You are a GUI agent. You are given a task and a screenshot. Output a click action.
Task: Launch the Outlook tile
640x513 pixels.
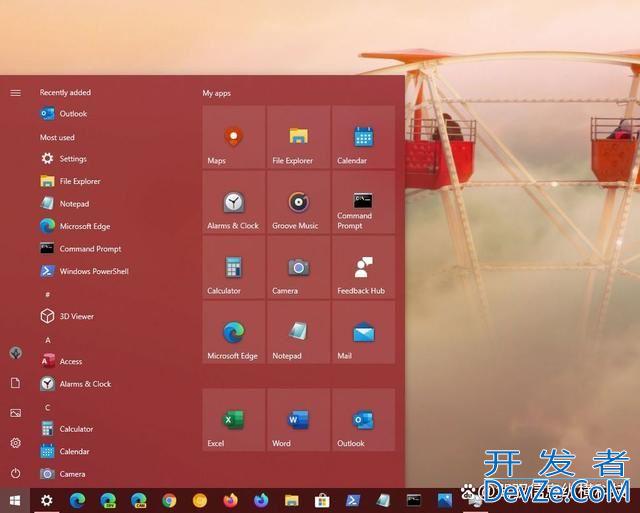point(363,420)
